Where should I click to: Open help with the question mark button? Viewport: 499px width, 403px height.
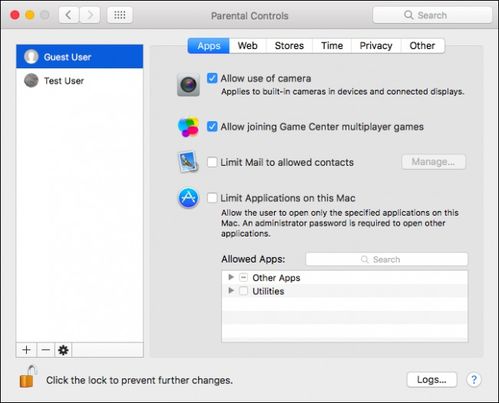474,380
